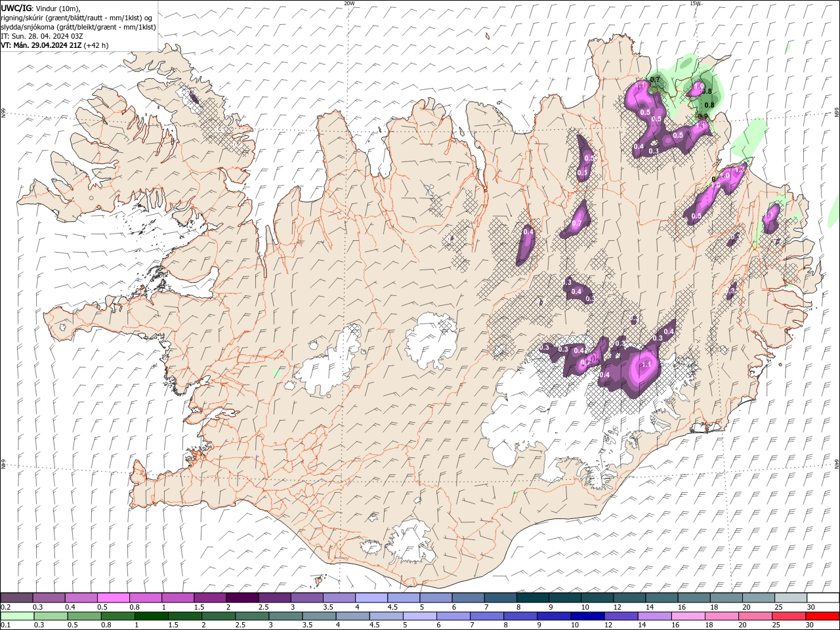The image size is (840, 630).
Task: Choose the dark teal 8 swatch, upper legend row
Action: (x=532, y=598)
